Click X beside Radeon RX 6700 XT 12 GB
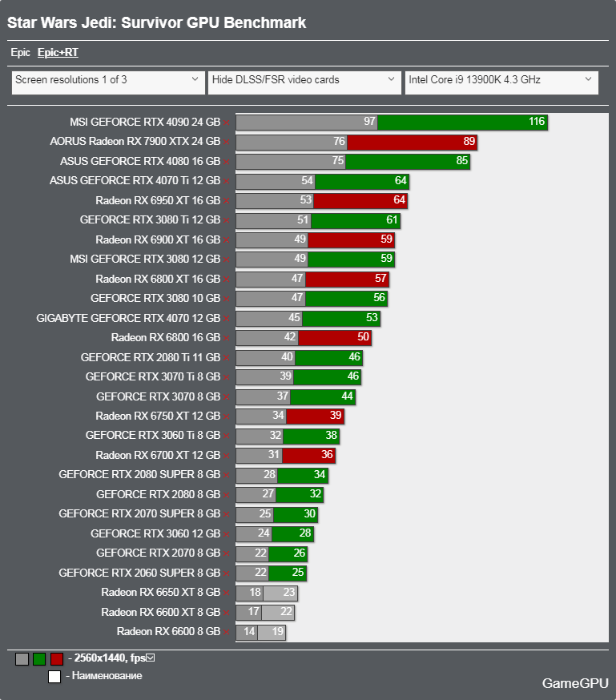Image resolution: width=616 pixels, height=700 pixels. pos(227,456)
